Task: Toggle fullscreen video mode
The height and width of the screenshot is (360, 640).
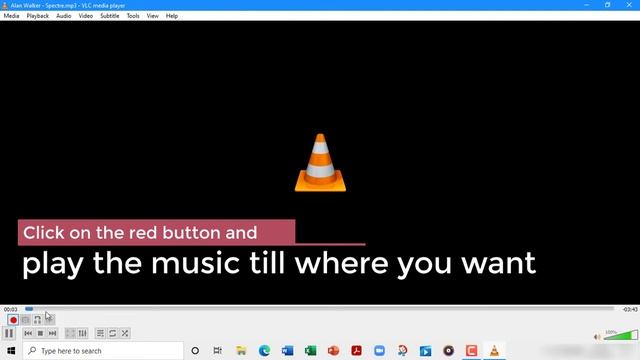Action: coord(70,333)
